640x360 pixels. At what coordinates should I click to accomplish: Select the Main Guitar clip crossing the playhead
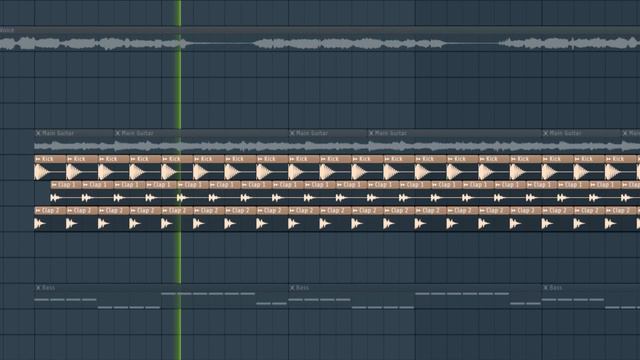pos(201,142)
